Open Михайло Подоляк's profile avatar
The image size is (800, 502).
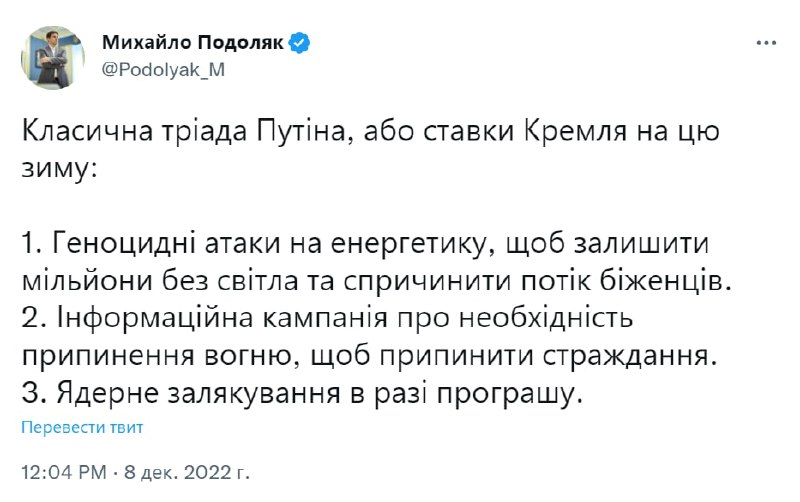point(54,56)
